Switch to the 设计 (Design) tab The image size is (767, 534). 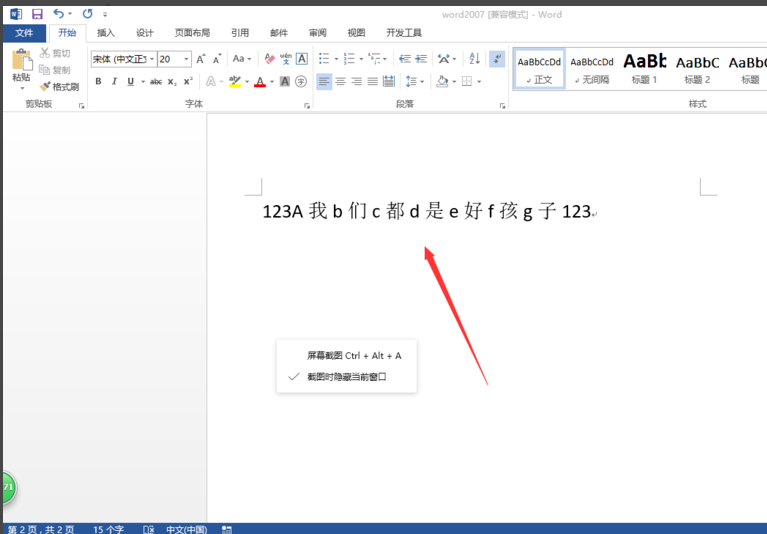click(145, 33)
